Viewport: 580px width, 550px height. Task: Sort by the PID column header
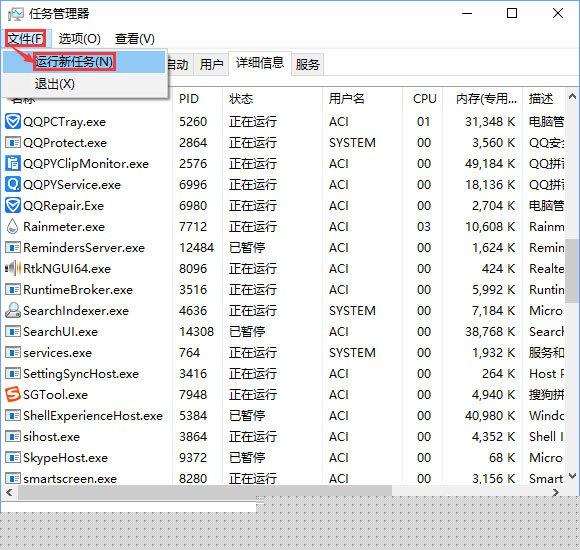[x=198, y=99]
